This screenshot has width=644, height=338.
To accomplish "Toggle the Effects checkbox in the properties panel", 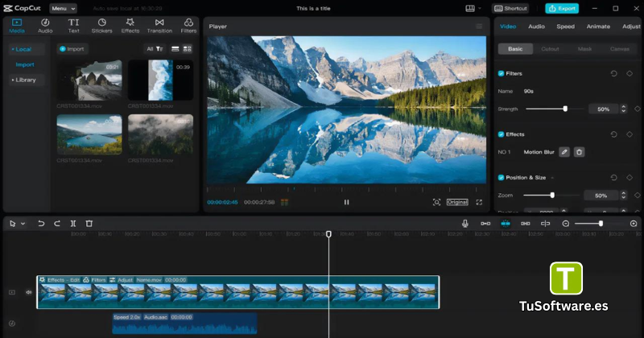I will 501,134.
